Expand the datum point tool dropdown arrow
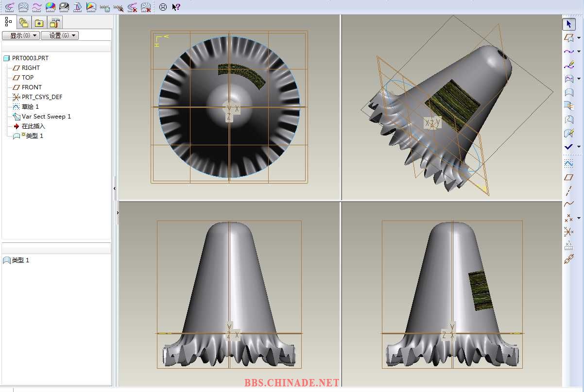The height and width of the screenshot is (392, 584). [x=579, y=219]
